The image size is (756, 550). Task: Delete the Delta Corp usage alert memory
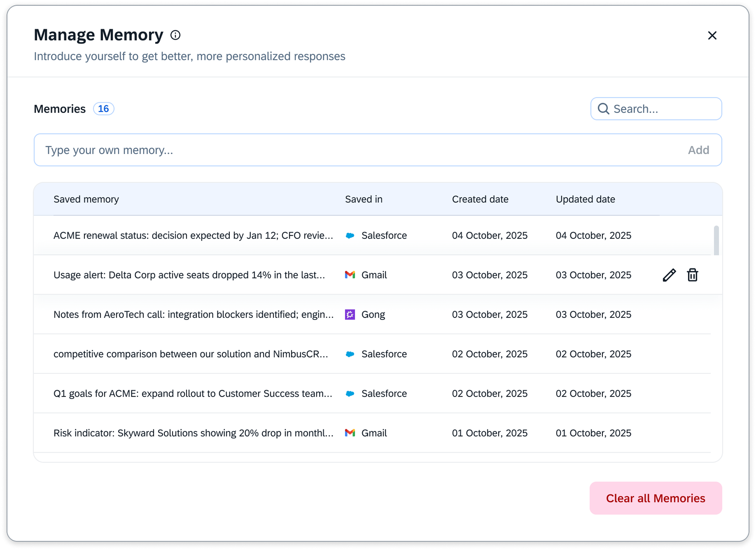click(692, 275)
